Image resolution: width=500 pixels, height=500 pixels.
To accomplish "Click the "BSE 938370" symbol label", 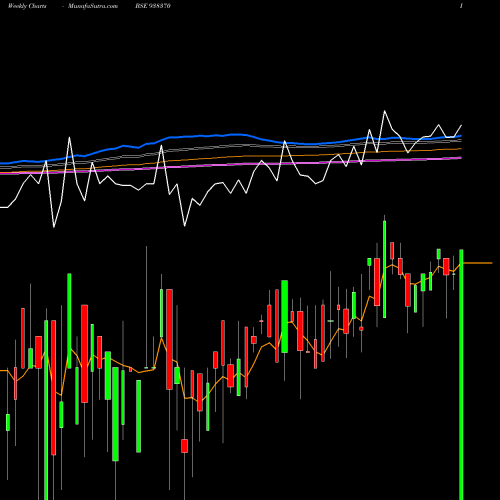I will click(x=153, y=6).
